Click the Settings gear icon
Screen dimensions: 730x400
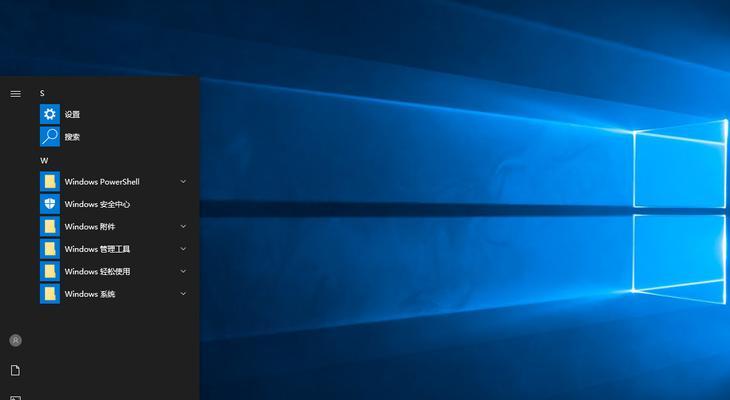[x=50, y=114]
